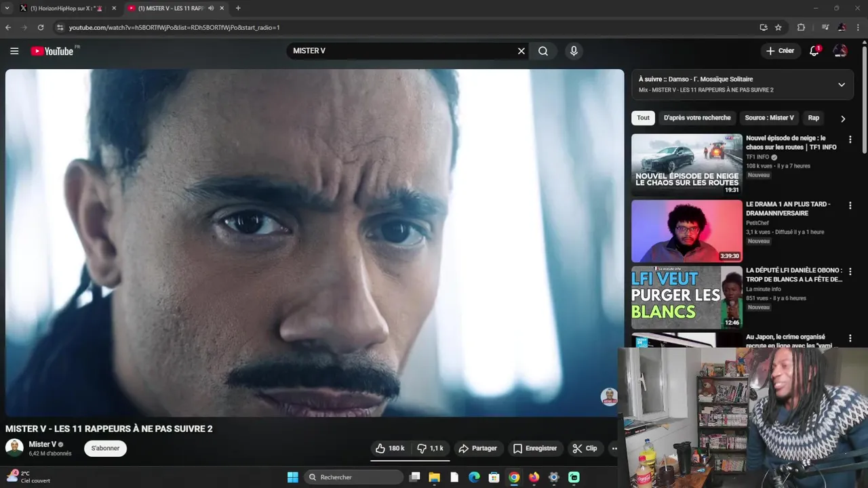The image size is (868, 488).
Task: Clear the MISTER V search text
Action: click(521, 51)
